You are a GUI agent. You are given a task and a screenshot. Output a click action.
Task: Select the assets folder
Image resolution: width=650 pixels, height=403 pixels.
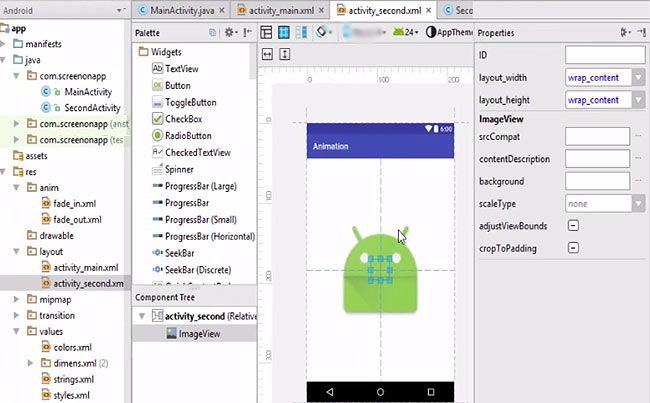click(36, 156)
